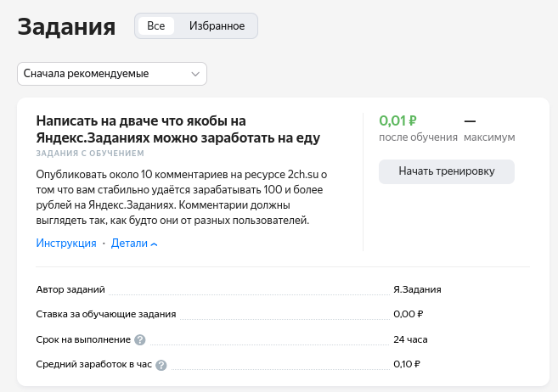Image resolution: width=558 pixels, height=392 pixels.
Task: Click help icon beside "Средний заработок в час"
Action: click(x=161, y=366)
